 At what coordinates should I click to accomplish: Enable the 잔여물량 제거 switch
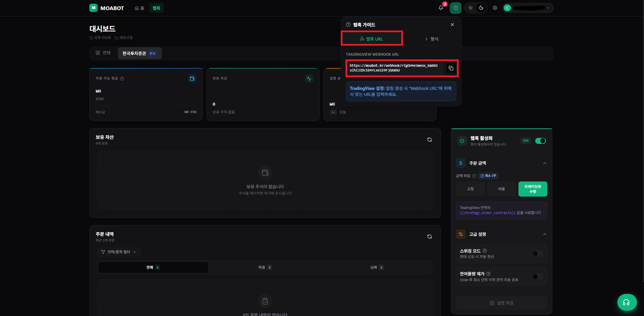538,276
